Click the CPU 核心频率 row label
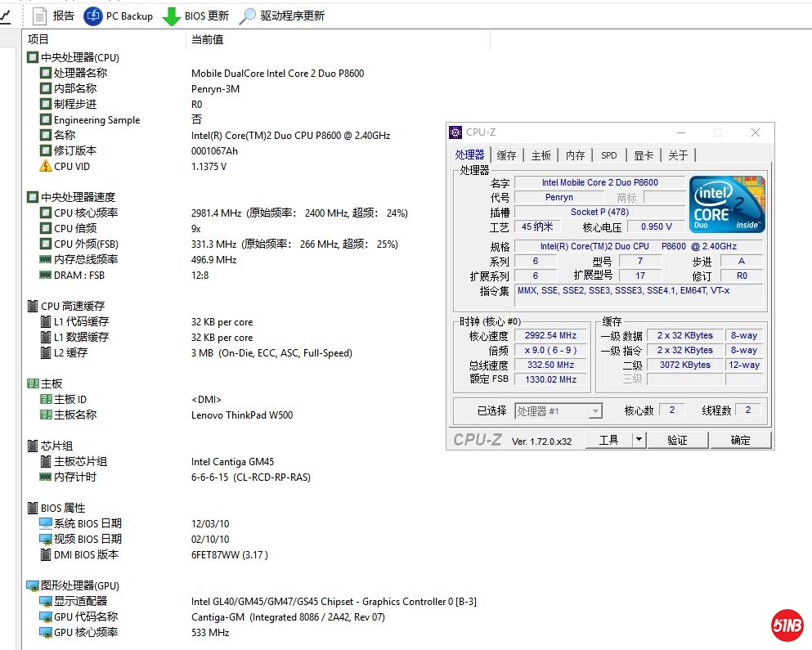Image resolution: width=812 pixels, height=650 pixels. pyautogui.click(x=86, y=213)
